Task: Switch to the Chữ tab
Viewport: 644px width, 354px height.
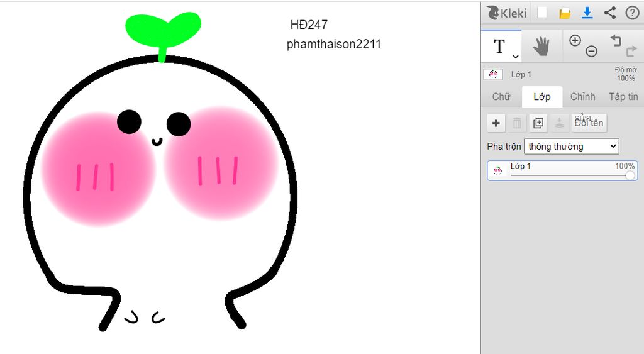Action: tap(501, 97)
